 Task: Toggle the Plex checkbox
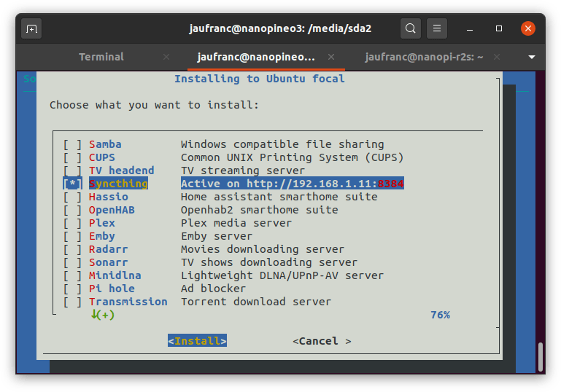pyautogui.click(x=73, y=223)
